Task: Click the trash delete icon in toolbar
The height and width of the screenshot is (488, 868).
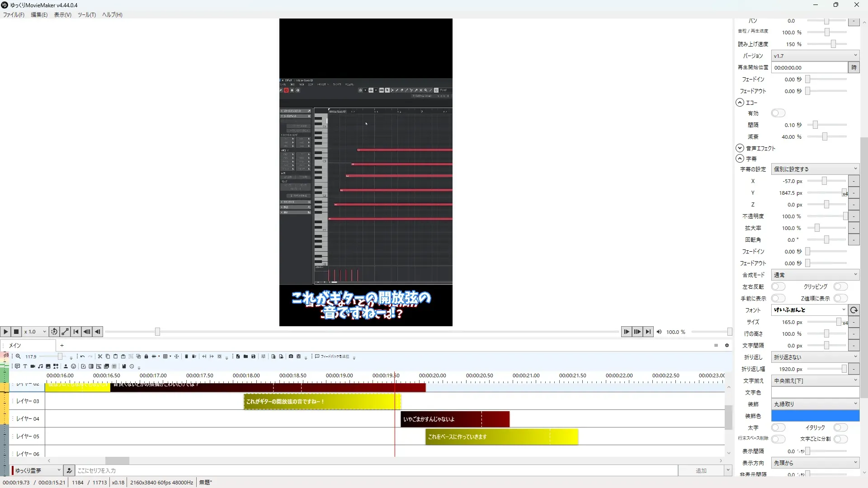Action: tap(186, 357)
